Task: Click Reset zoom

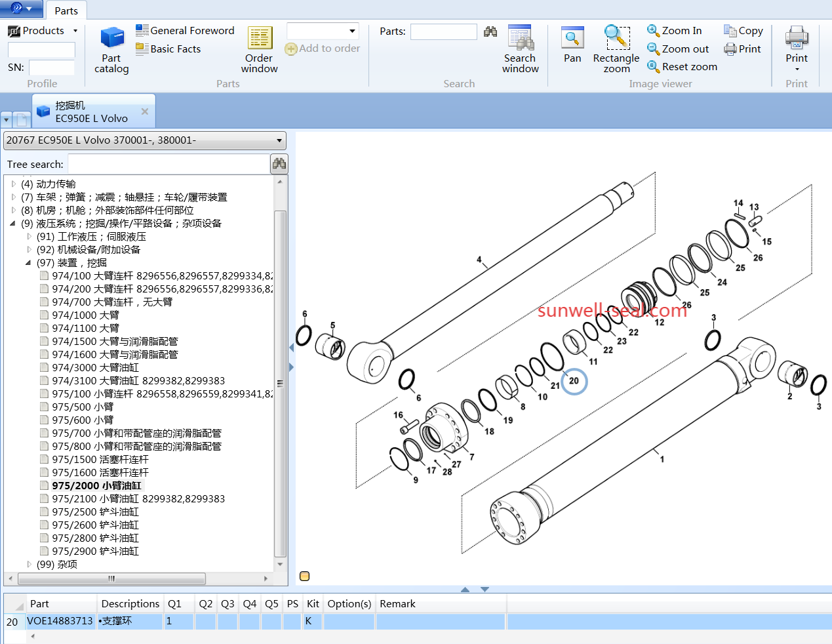Action: point(682,67)
